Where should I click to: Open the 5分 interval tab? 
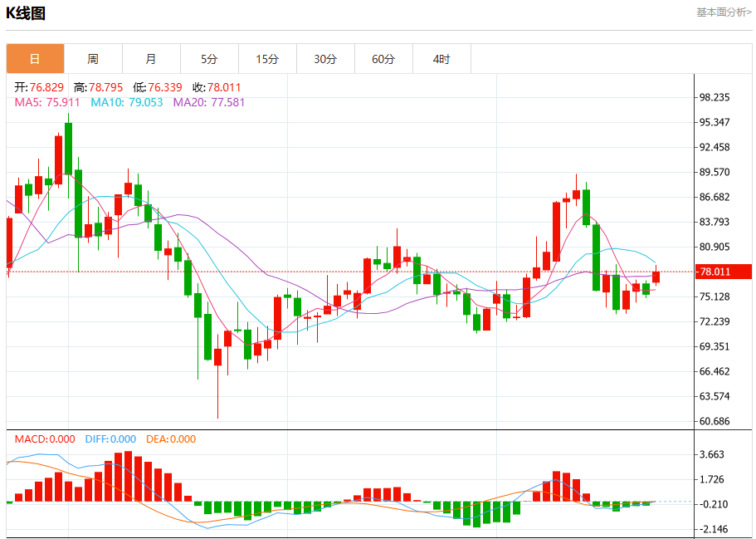point(209,59)
